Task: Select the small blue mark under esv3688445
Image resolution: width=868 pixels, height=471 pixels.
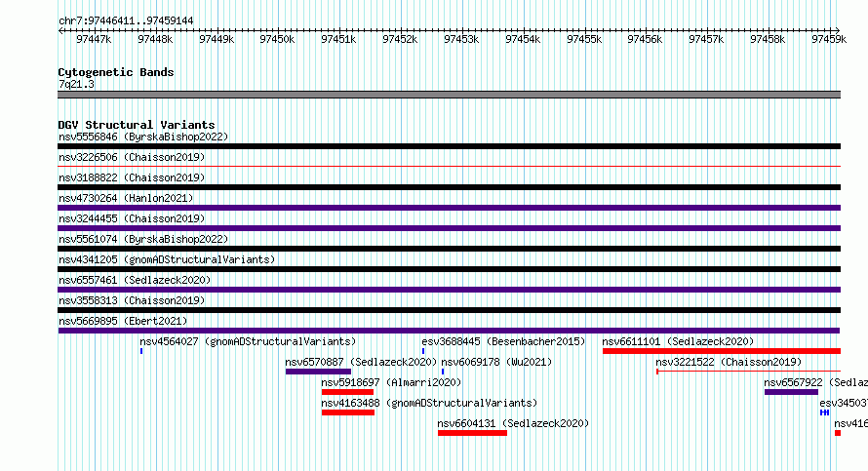Action: click(423, 351)
